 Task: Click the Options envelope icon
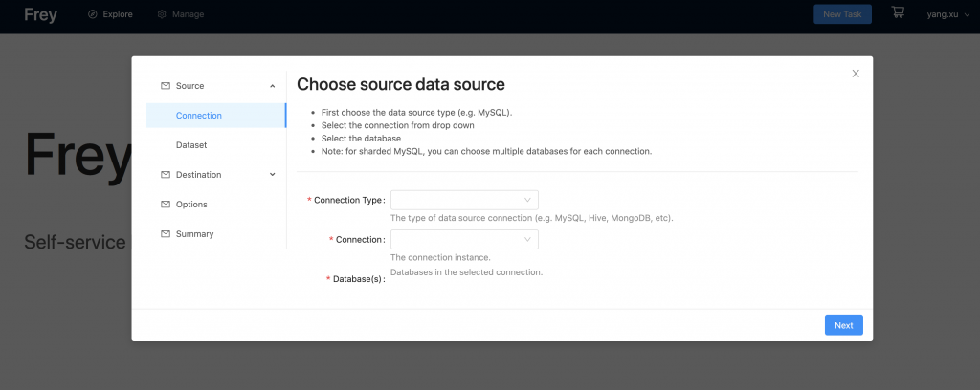pyautogui.click(x=166, y=204)
